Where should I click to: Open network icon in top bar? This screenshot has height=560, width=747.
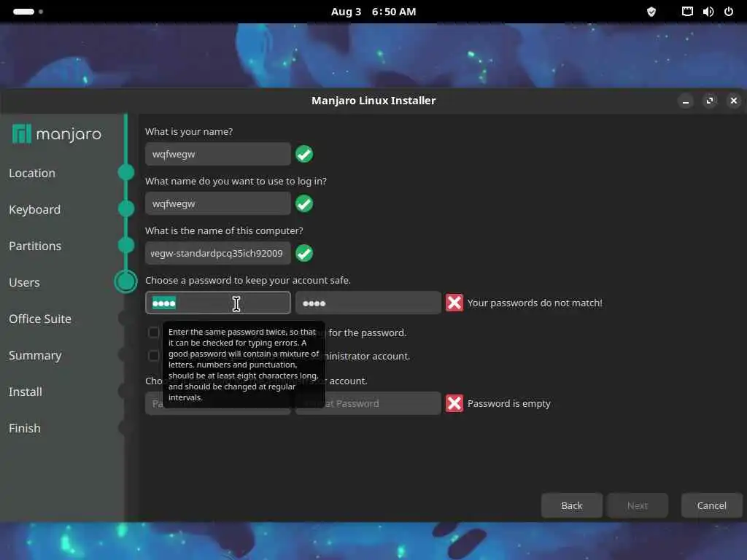pos(687,12)
